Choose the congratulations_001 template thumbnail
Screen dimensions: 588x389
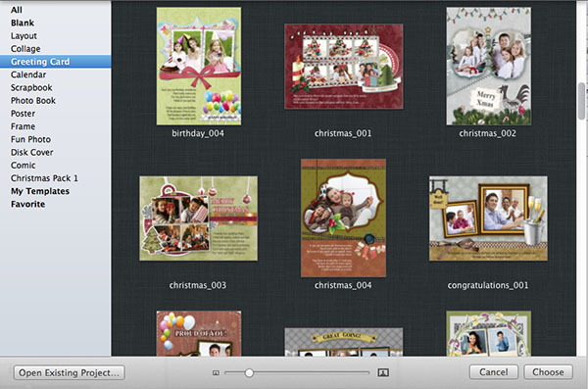pos(488,219)
